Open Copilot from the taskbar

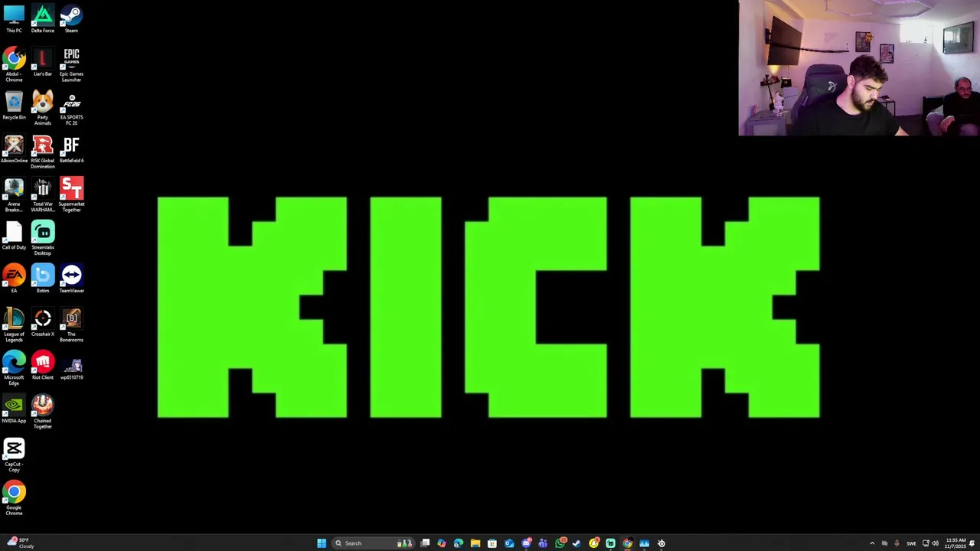click(442, 543)
